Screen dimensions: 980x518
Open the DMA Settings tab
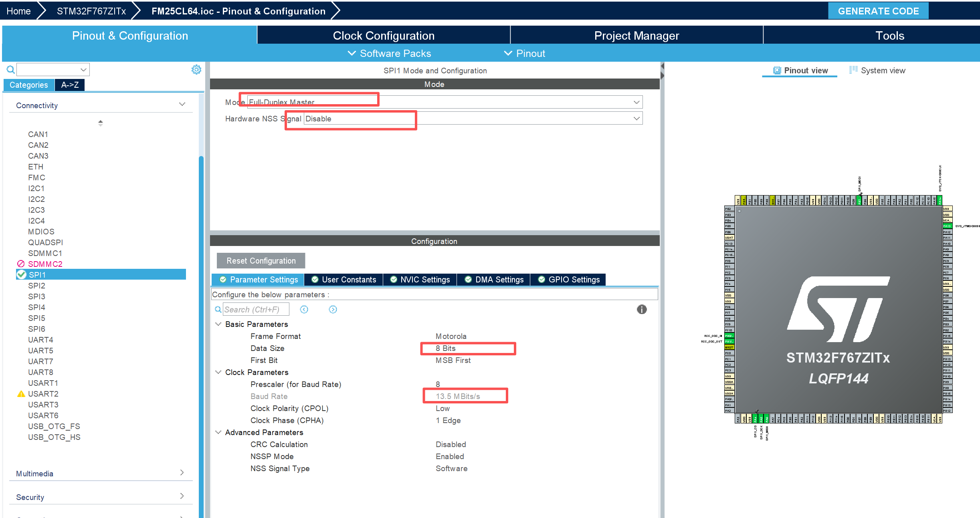[494, 280]
